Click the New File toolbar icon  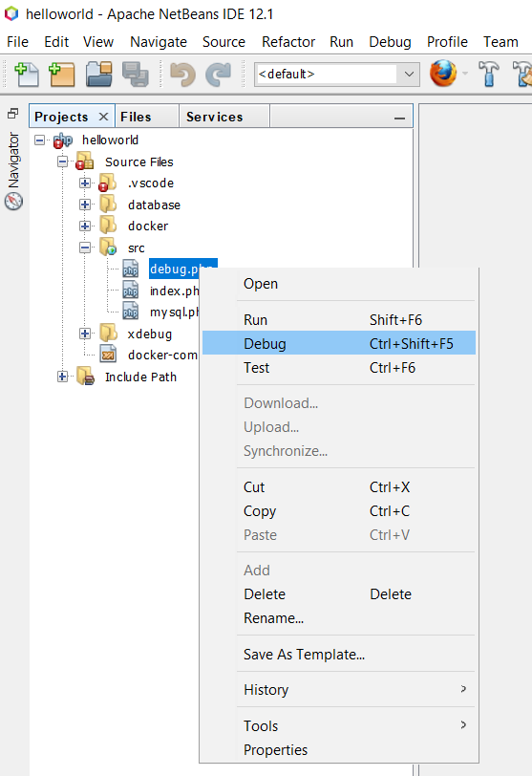click(27, 75)
